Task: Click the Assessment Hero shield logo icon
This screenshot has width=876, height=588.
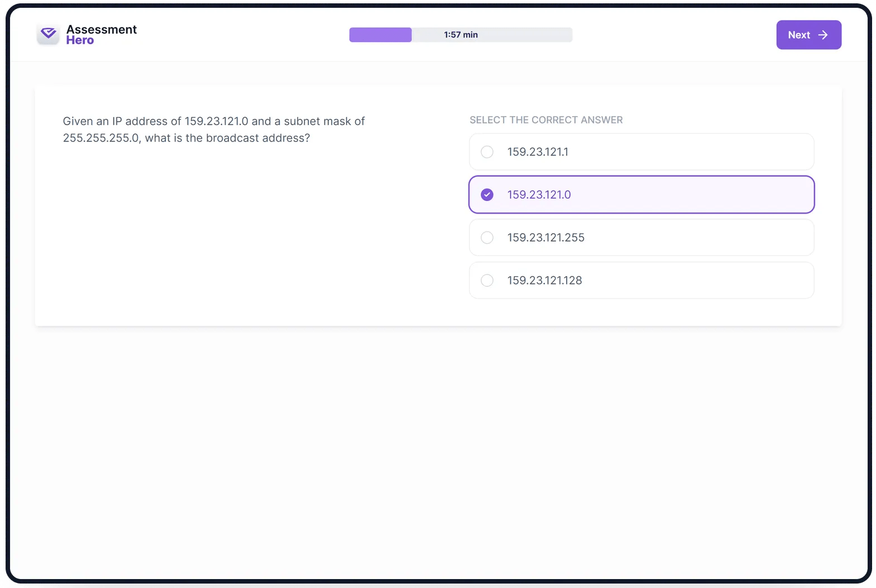Action: (49, 34)
